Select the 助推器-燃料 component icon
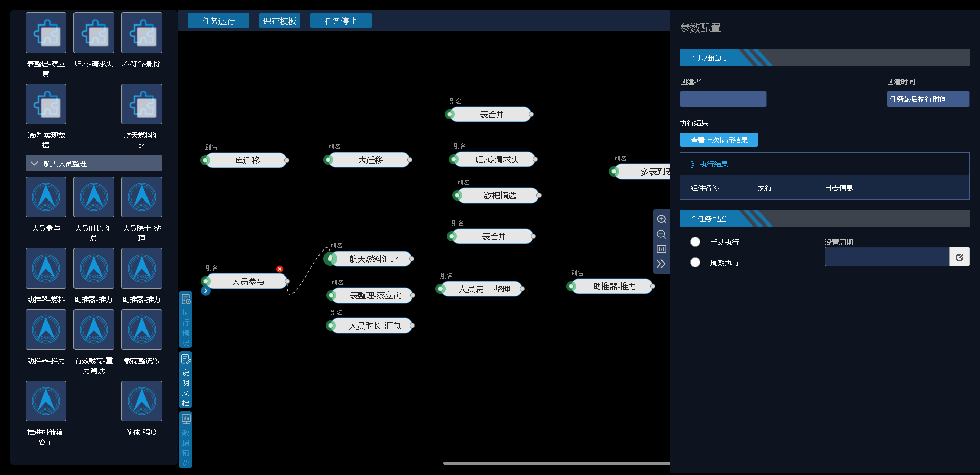Screen dimensions: 980x475 [x=46, y=268]
